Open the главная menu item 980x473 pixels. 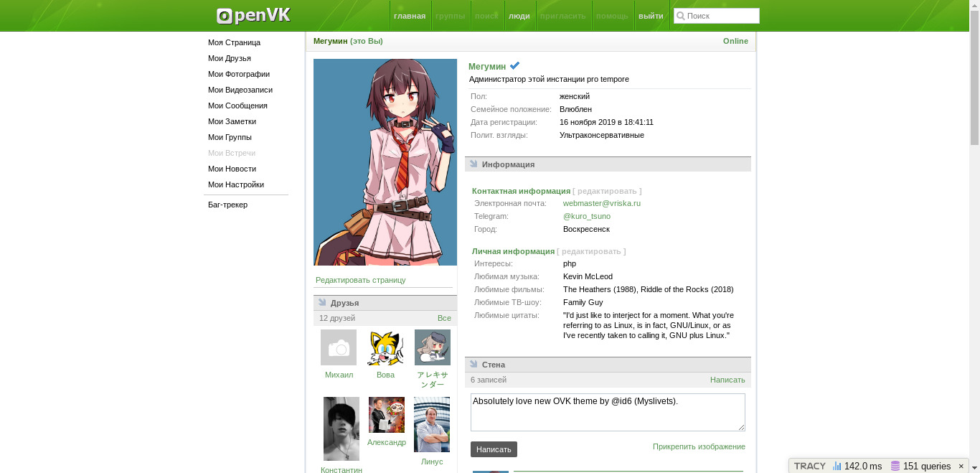coord(410,16)
